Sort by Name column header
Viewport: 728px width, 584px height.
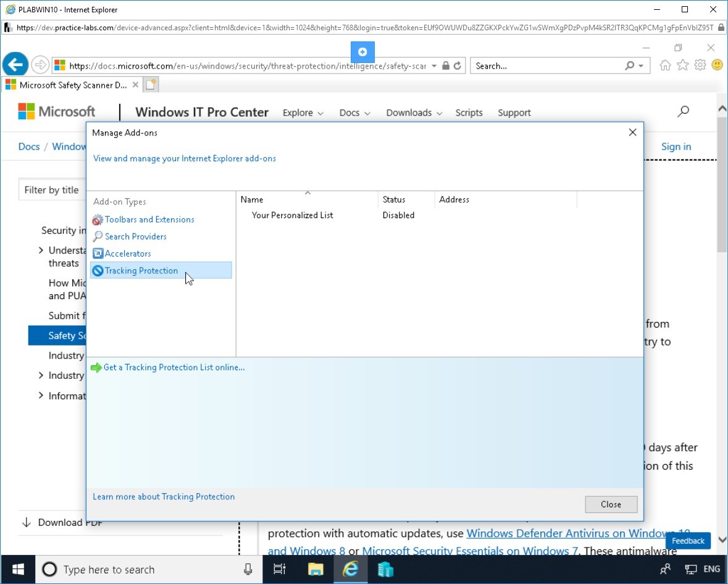point(308,200)
